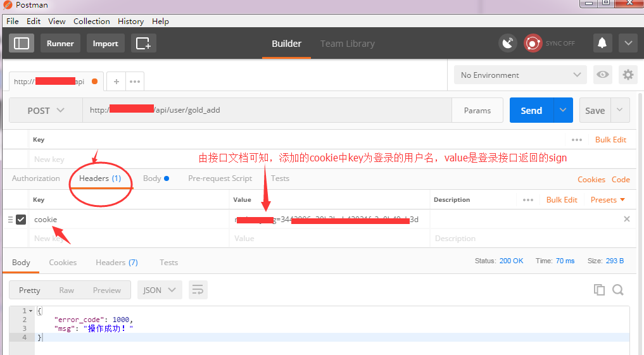
Task: Switch response view to Preview
Action: (107, 290)
